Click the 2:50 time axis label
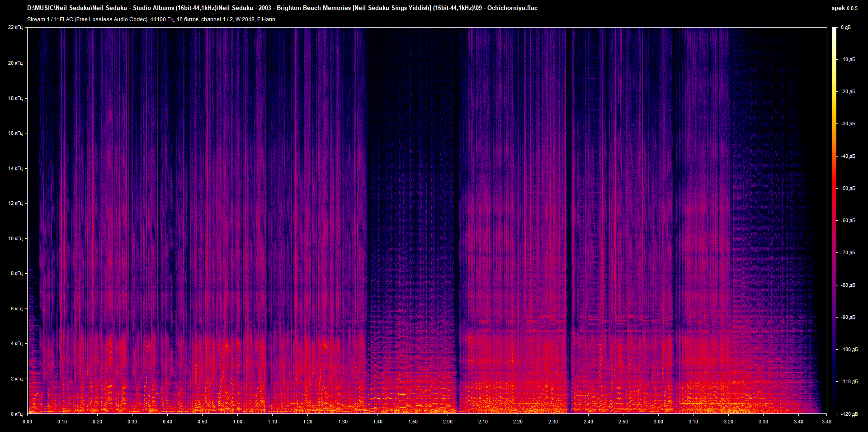 pos(623,422)
